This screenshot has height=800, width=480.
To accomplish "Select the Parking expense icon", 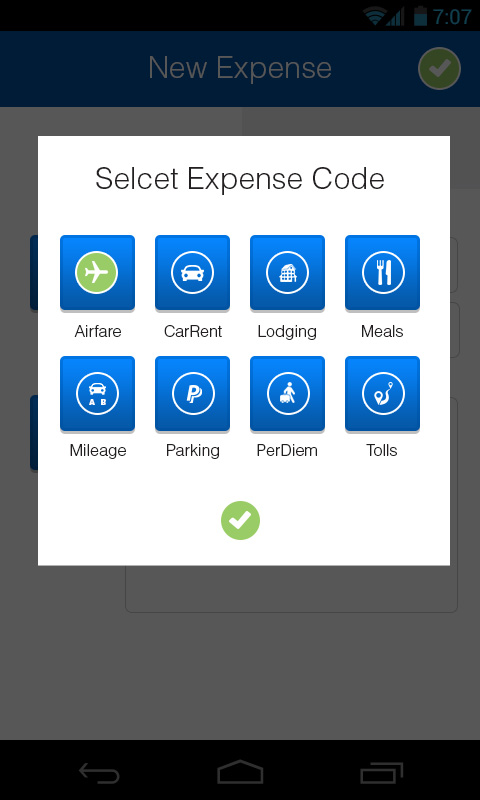I will (x=192, y=394).
